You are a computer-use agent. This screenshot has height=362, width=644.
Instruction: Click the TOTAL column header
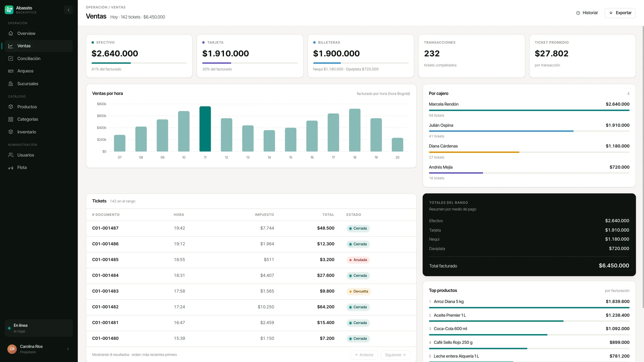click(328, 215)
